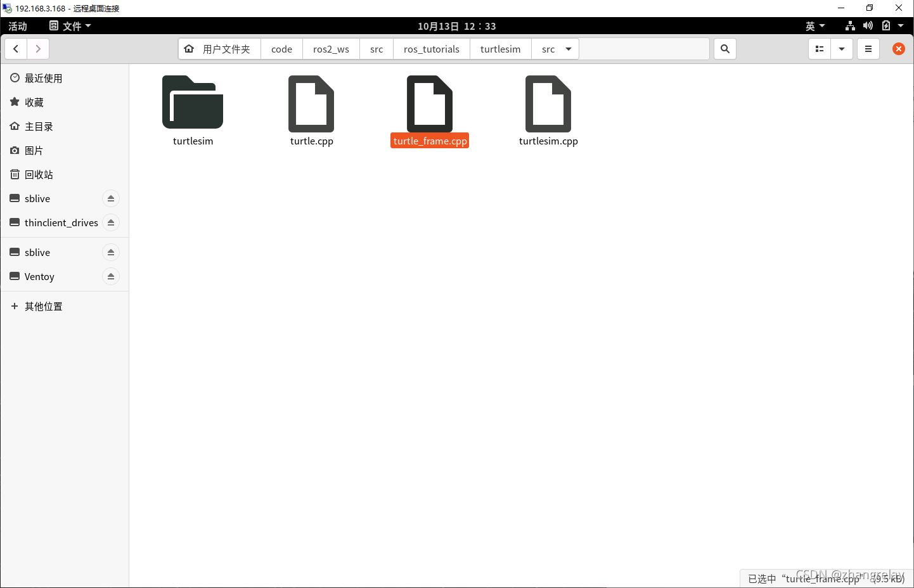914x588 pixels.
Task: Click the battery power icon in top bar
Action: point(886,26)
